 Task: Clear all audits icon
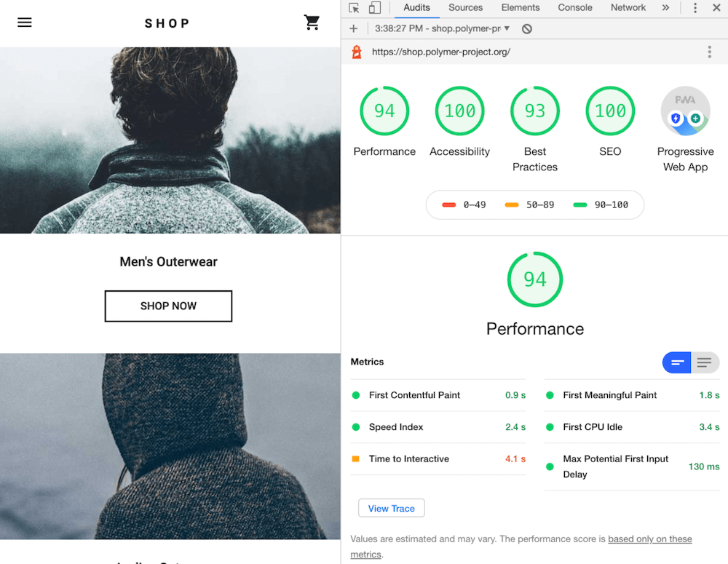tap(526, 29)
